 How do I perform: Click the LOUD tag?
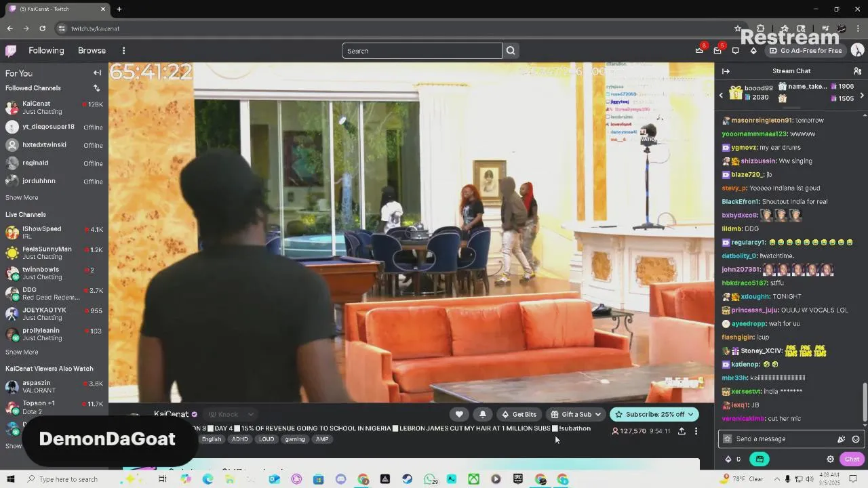click(x=267, y=439)
